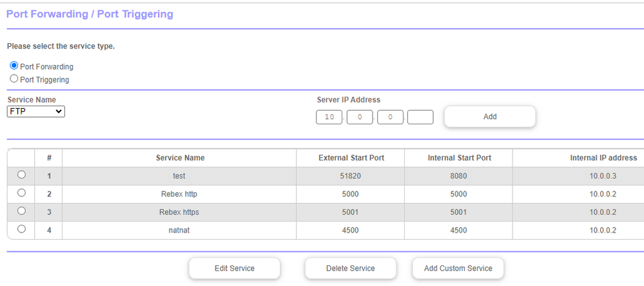Choose the Rebex https row radio button
The image size is (644, 286).
click(x=22, y=211)
